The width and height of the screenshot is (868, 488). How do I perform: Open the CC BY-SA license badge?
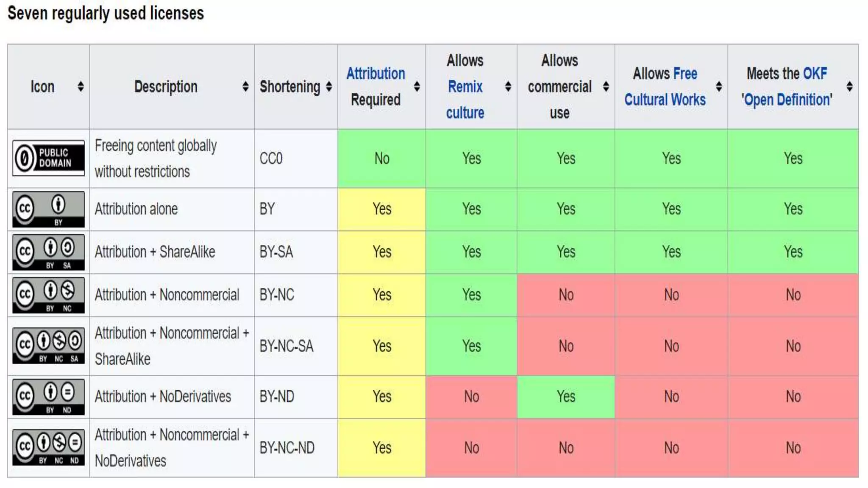pyautogui.click(x=48, y=252)
